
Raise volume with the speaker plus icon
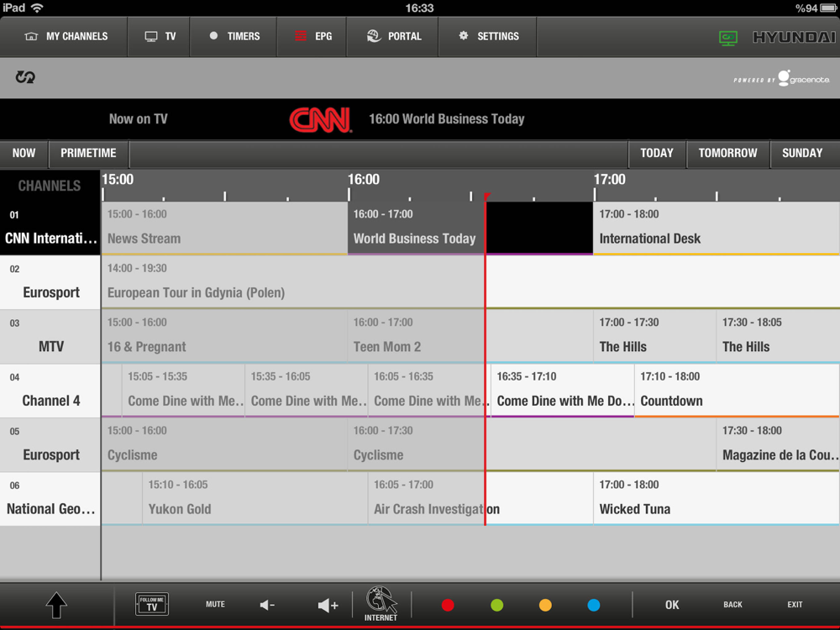[x=328, y=606]
